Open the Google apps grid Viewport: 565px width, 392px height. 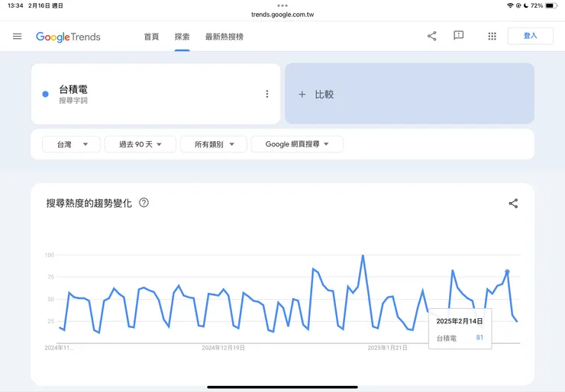tap(492, 36)
